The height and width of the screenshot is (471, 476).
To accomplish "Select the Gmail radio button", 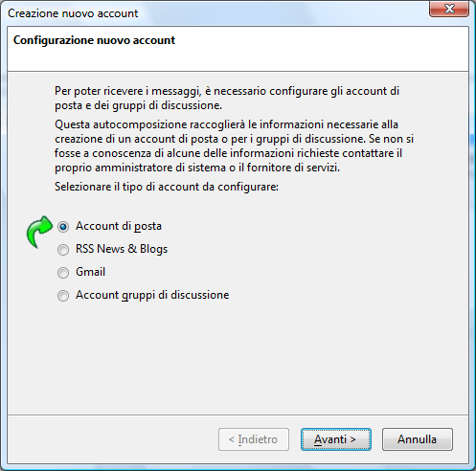I will (63, 273).
